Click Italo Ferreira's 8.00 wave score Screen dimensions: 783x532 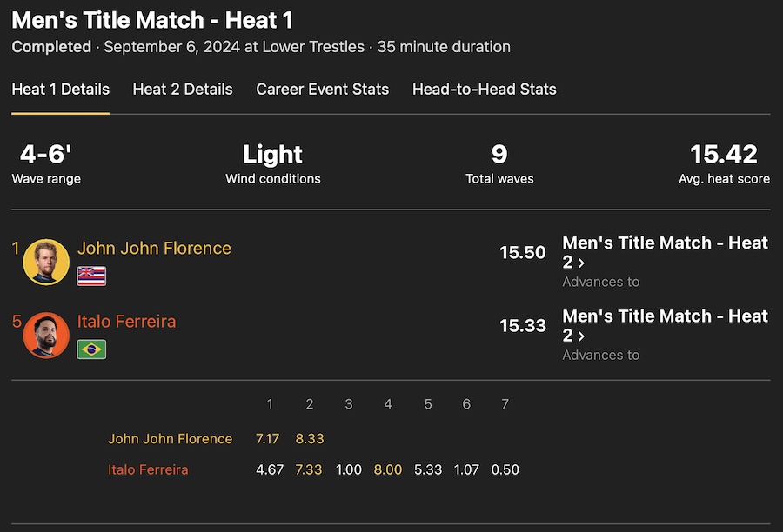[388, 469]
